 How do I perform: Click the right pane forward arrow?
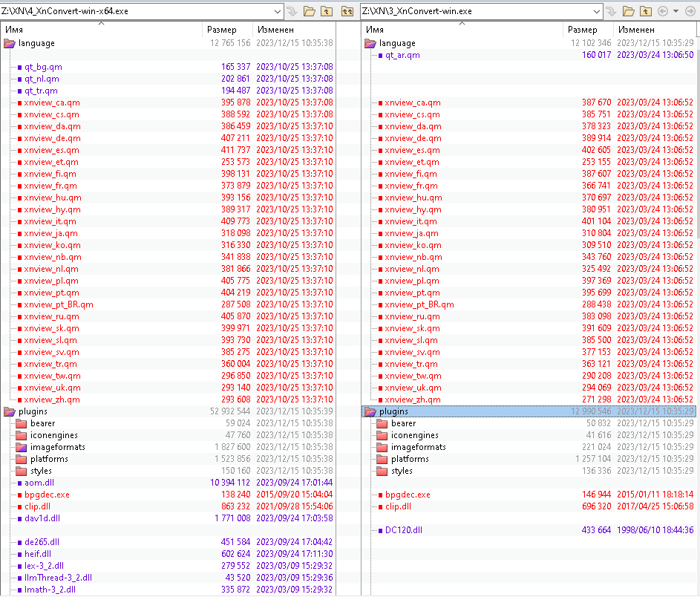(690, 11)
